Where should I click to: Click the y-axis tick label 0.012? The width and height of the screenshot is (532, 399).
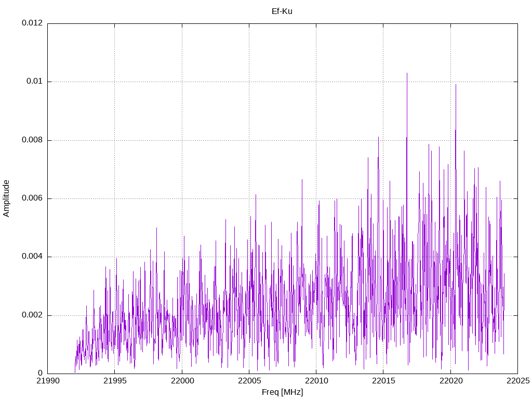point(33,23)
